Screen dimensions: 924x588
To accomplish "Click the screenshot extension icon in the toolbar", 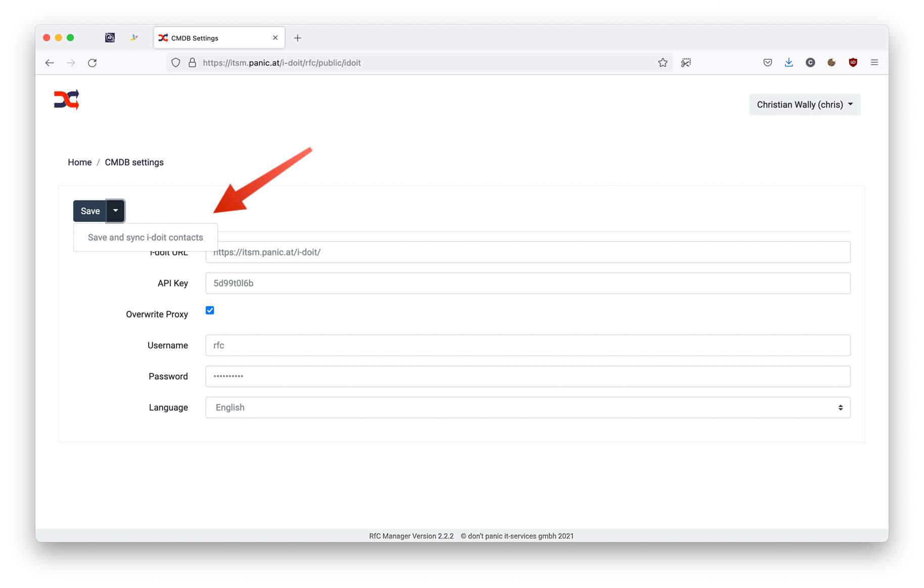I will (686, 63).
